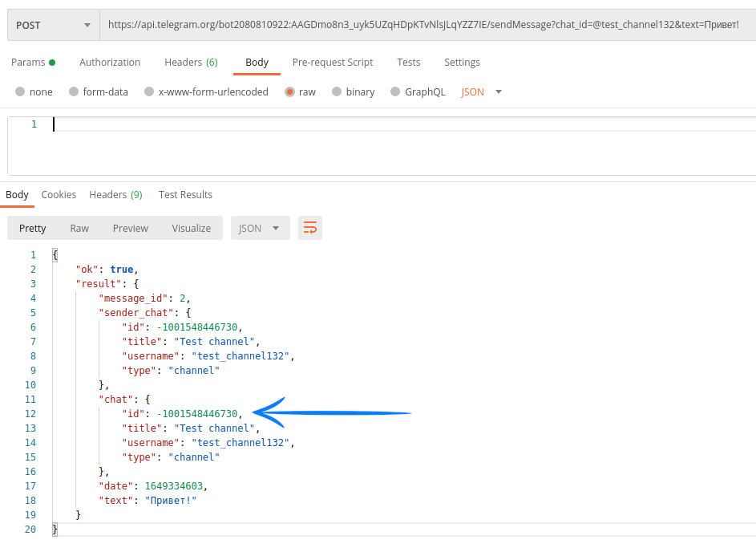
Task: Open the request Settings tab
Action: click(x=462, y=63)
